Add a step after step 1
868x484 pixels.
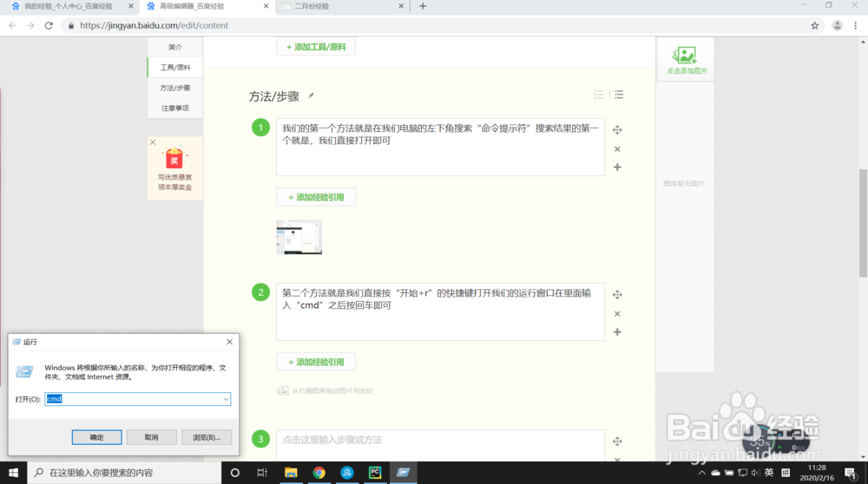(x=617, y=167)
